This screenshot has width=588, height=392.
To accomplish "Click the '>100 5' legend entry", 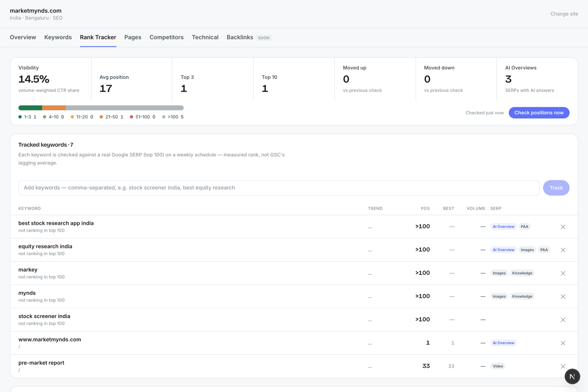I will click(x=173, y=117).
